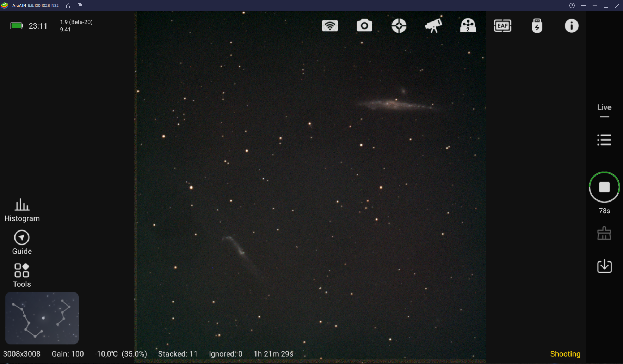Open the USB storage settings icon
The width and height of the screenshot is (623, 364).
[x=537, y=26]
